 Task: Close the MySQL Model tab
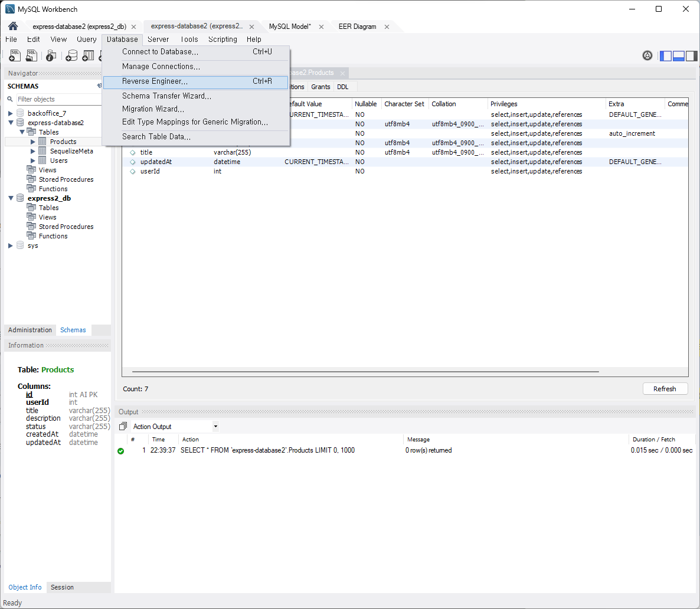coord(322,27)
